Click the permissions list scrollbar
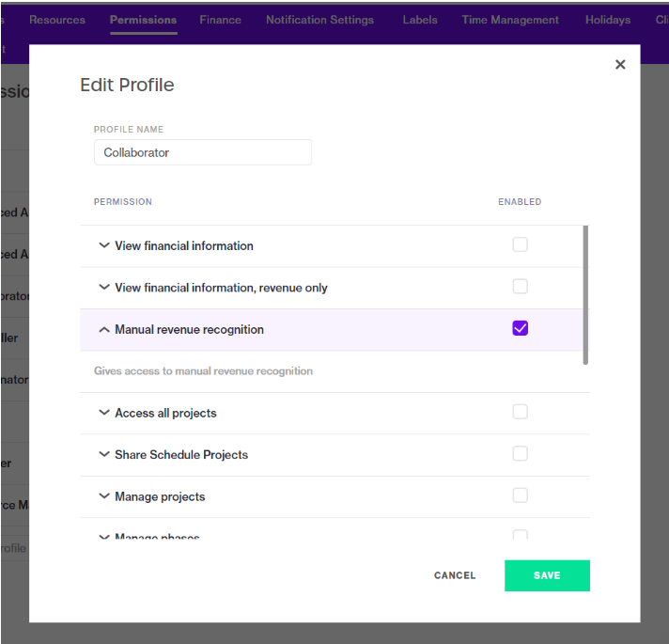669x644 pixels. click(x=585, y=295)
